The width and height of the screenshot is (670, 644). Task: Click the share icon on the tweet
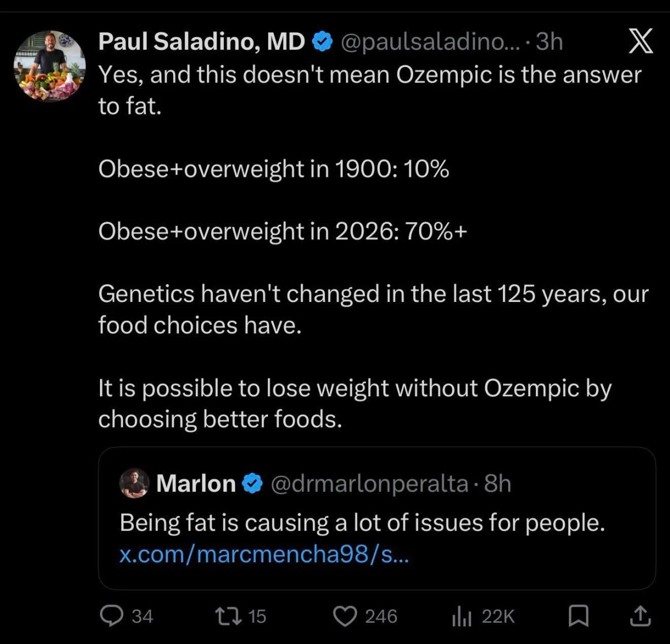(x=640, y=616)
